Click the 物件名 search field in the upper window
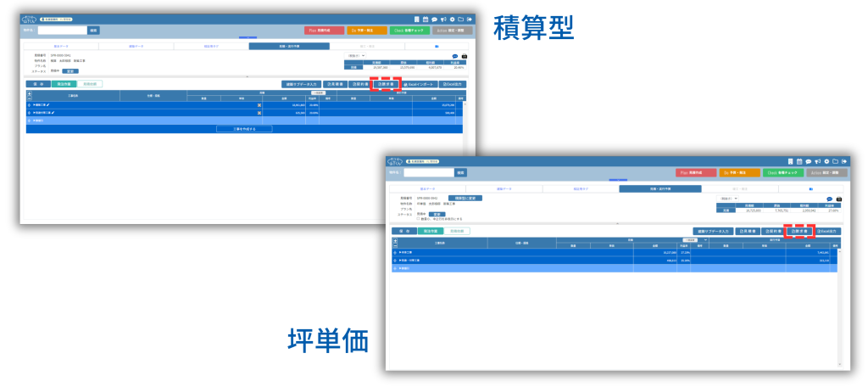This screenshot has width=868, height=387. pyautogui.click(x=61, y=30)
